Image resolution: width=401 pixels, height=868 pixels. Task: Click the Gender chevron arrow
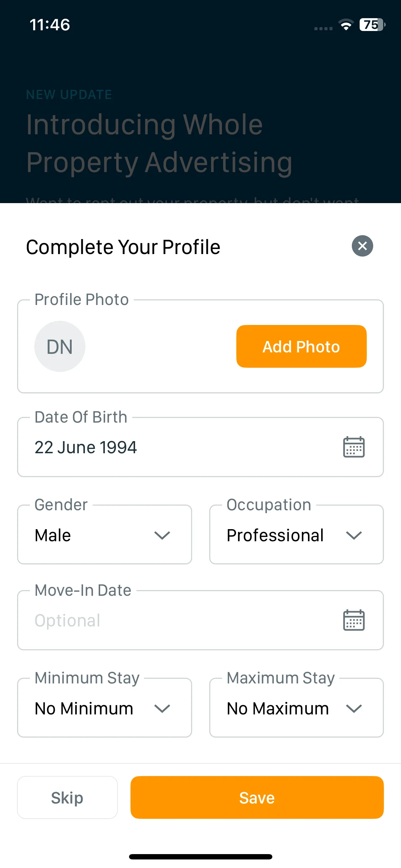click(162, 535)
